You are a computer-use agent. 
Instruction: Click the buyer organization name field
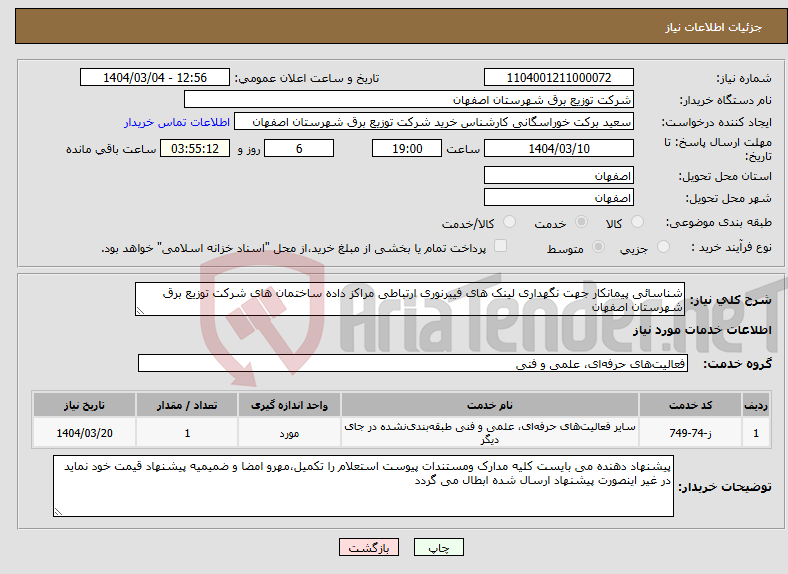tap(409, 100)
